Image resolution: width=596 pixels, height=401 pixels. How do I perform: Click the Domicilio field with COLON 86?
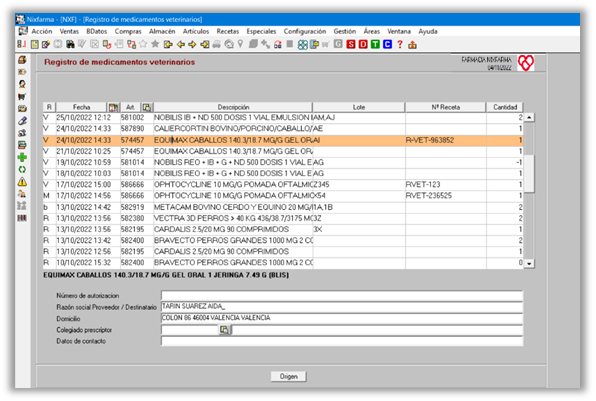point(342,318)
